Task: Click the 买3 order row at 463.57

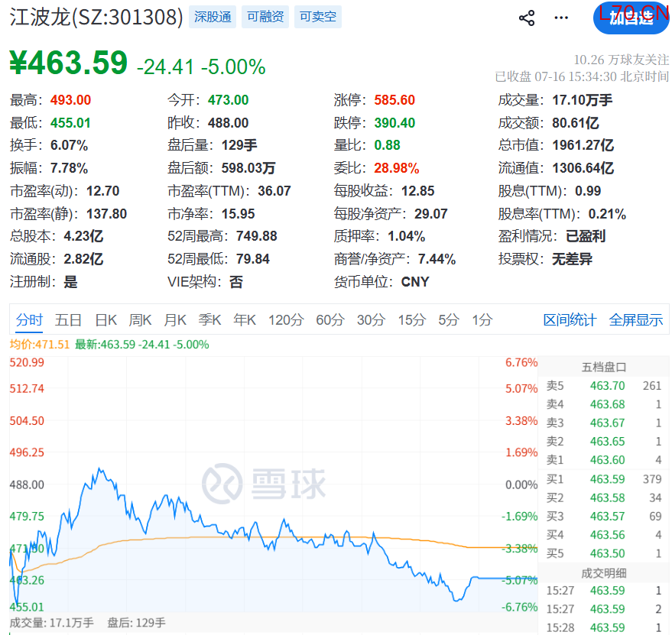Action: 604,517
